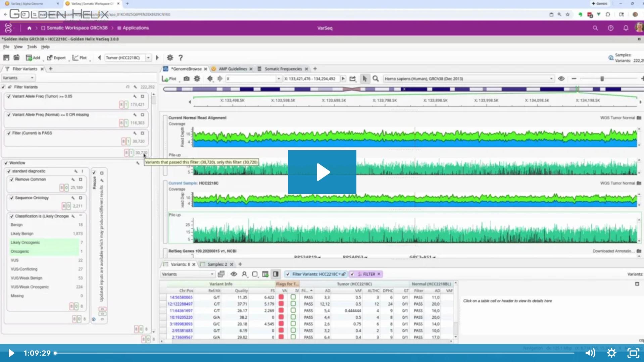Open the Plot tool in GenomeBrowse toolbar
The height and width of the screenshot is (362, 644).
click(171, 79)
